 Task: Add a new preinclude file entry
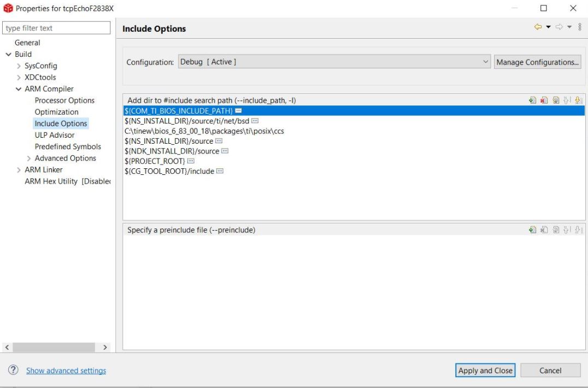[532, 230]
